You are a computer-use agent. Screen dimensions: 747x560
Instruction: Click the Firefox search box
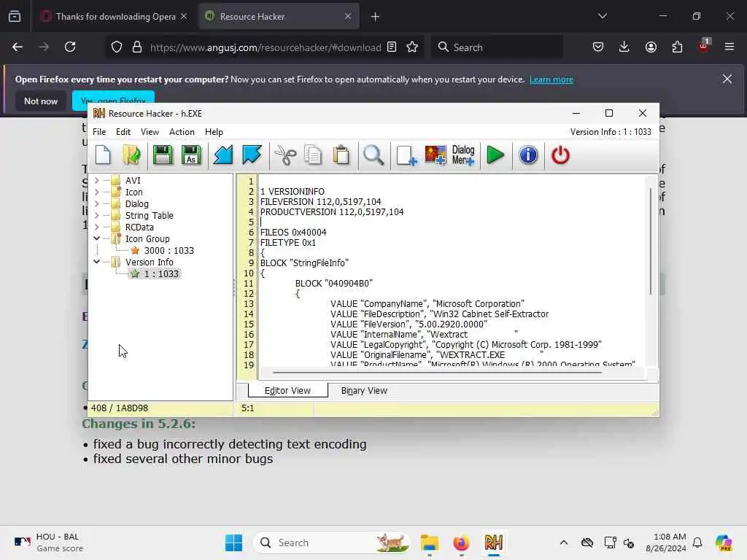(497, 47)
